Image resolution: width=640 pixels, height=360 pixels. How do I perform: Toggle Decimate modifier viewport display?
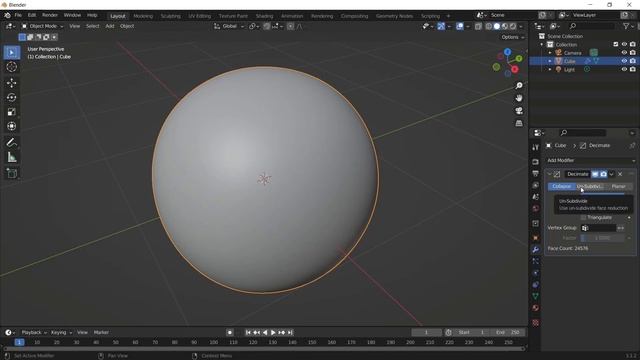pyautogui.click(x=595, y=174)
